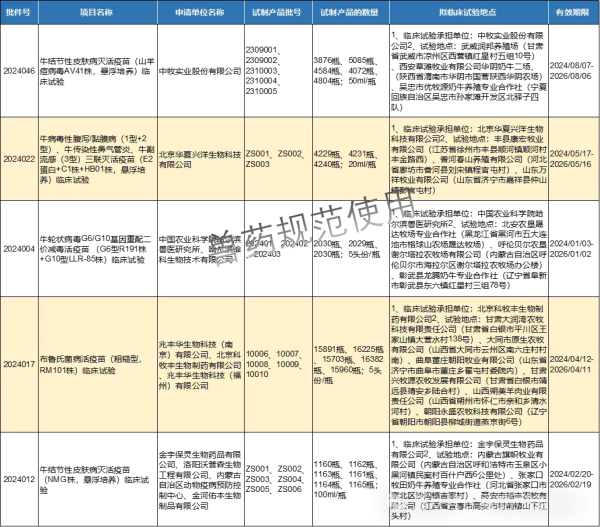This screenshot has height=527, width=600.
Task: Click validity period 2024/08/07-2026/08/06
Action: [574, 71]
